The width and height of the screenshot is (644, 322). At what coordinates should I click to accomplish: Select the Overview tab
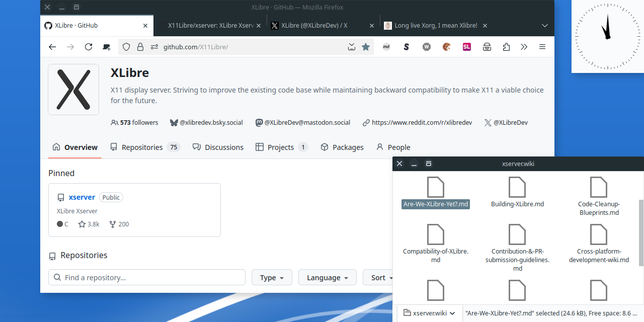click(x=75, y=147)
